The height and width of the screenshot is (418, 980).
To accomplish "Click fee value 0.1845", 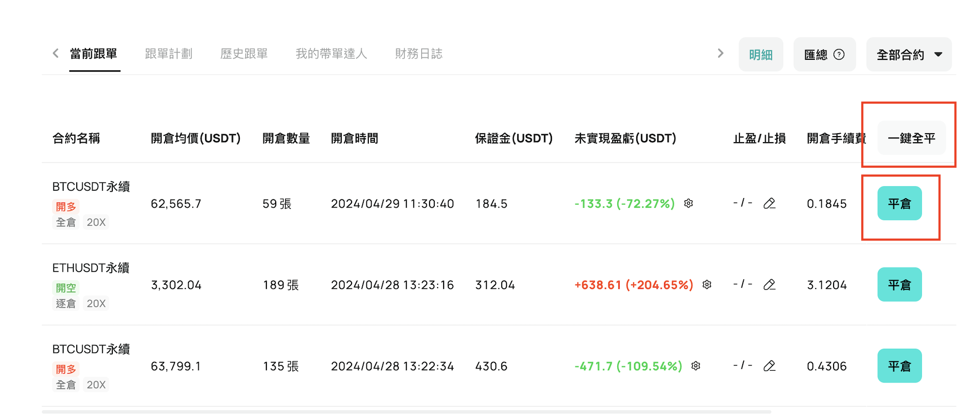I will coord(827,203).
